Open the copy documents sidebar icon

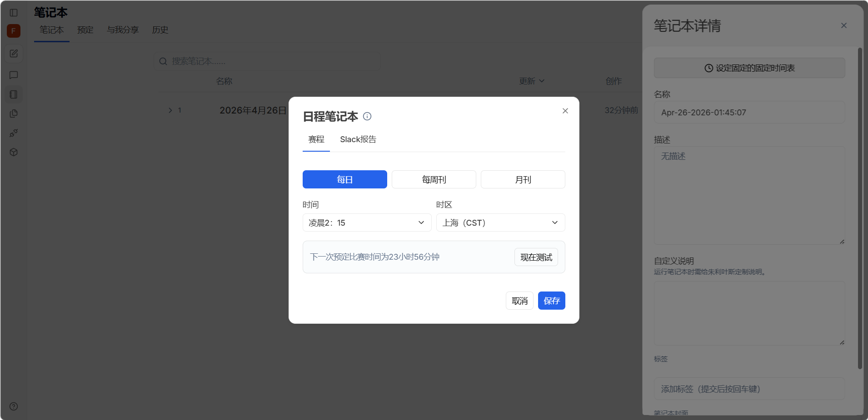point(14,114)
